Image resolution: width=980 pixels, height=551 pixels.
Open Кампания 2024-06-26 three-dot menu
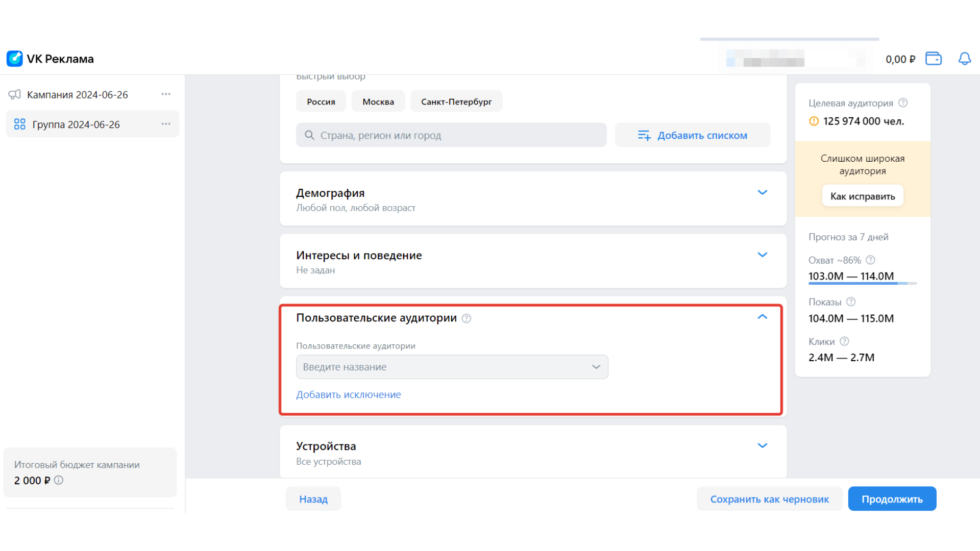coord(166,94)
